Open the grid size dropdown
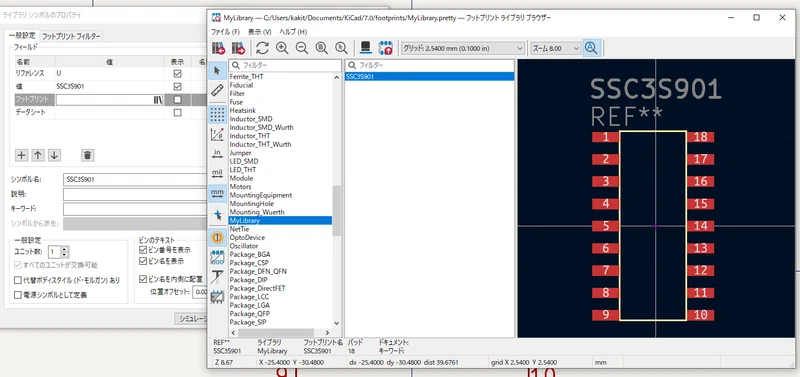 463,48
